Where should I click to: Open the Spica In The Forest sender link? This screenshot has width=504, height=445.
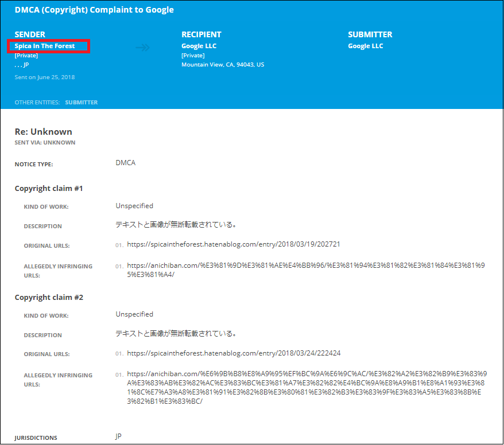[x=45, y=46]
